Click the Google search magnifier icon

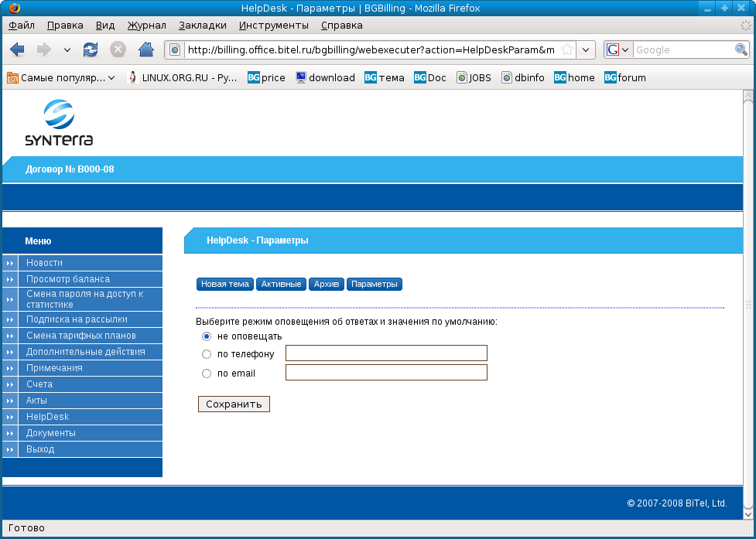point(740,49)
